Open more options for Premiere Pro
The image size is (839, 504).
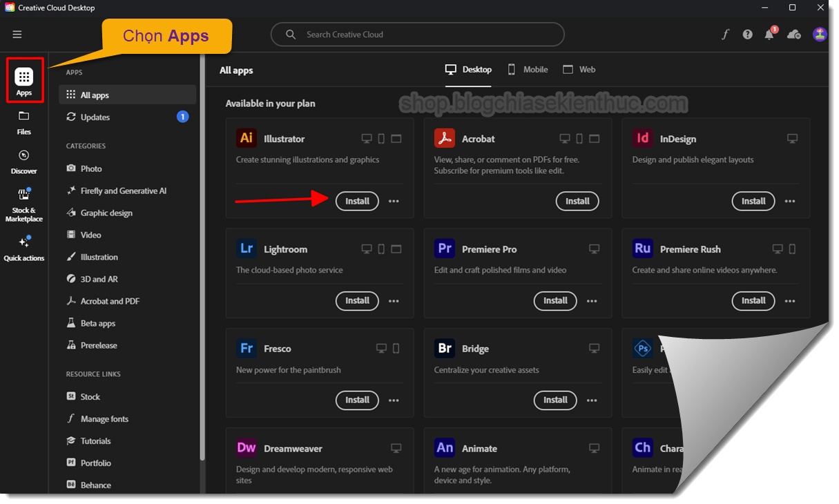pyautogui.click(x=592, y=300)
